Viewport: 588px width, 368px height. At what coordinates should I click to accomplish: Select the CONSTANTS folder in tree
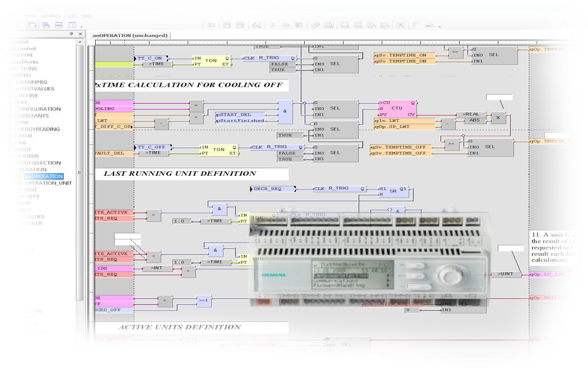coord(32,116)
